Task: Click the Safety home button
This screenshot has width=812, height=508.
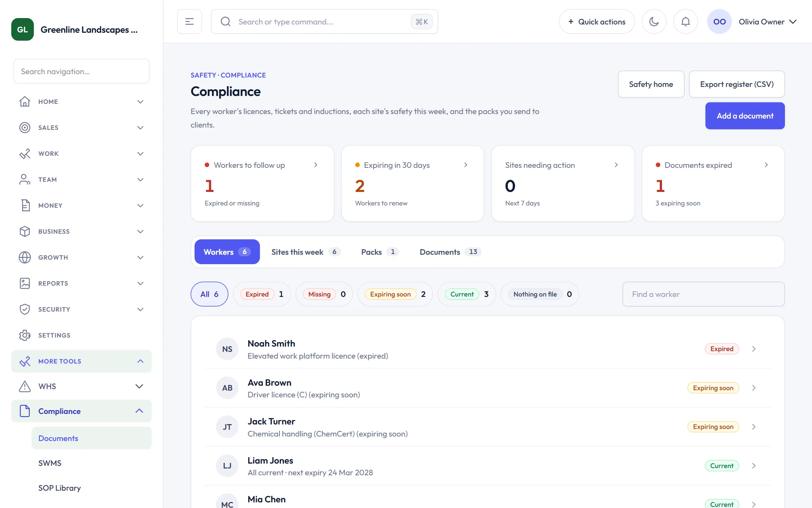Action: tap(651, 84)
